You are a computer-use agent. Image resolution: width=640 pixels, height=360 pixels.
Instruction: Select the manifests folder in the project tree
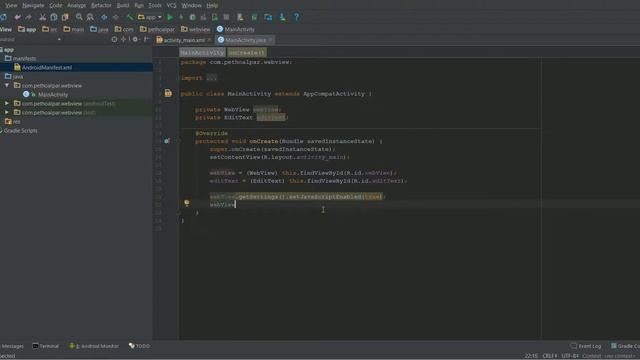pyautogui.click(x=20, y=59)
